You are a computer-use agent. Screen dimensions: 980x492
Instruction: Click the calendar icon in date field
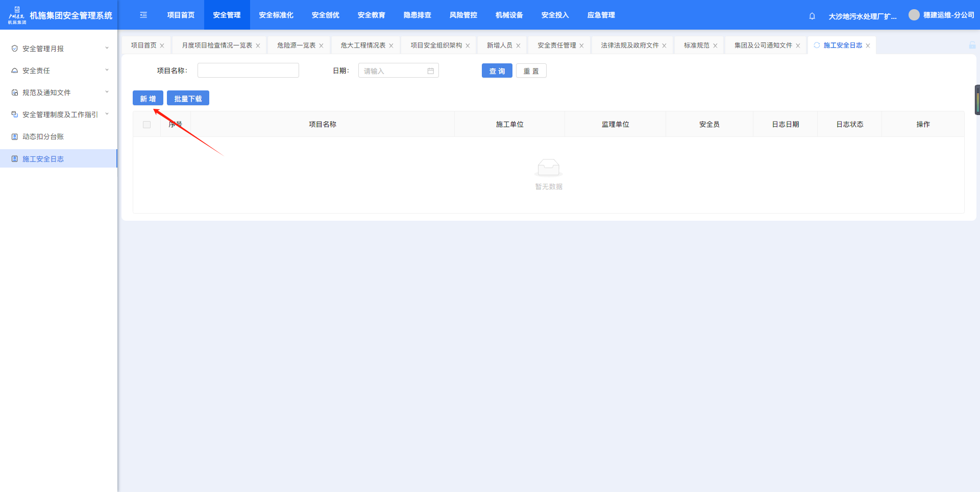[x=430, y=71]
